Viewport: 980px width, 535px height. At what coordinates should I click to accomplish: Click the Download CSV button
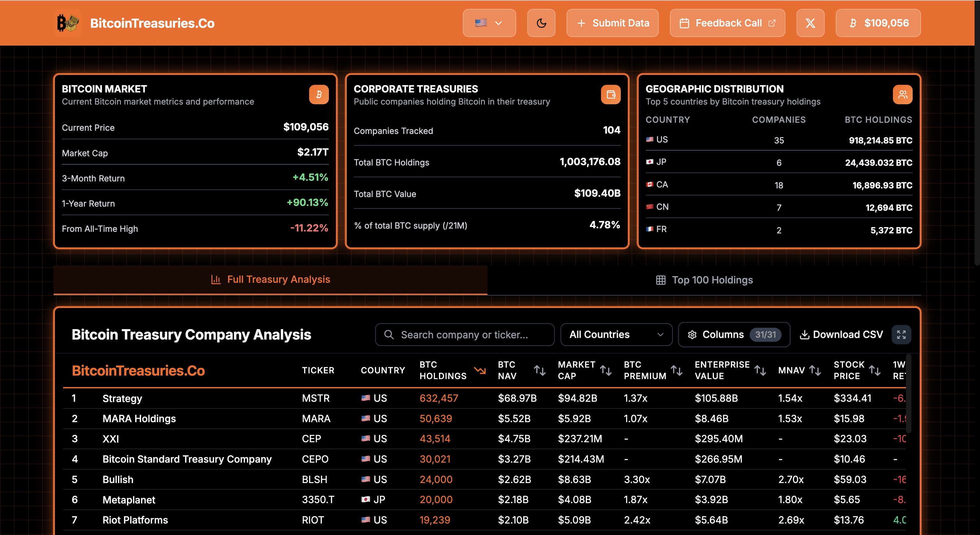tap(841, 334)
